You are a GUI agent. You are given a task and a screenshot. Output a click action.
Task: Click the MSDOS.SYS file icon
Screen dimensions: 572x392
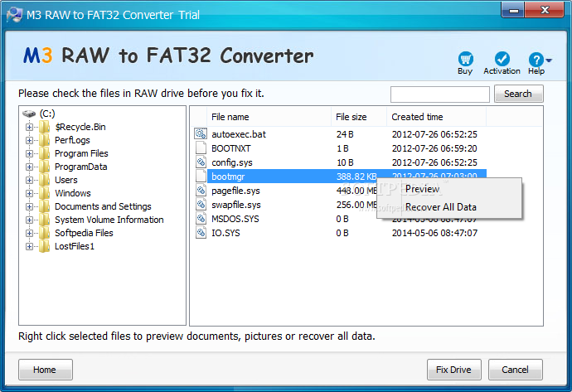pyautogui.click(x=201, y=219)
